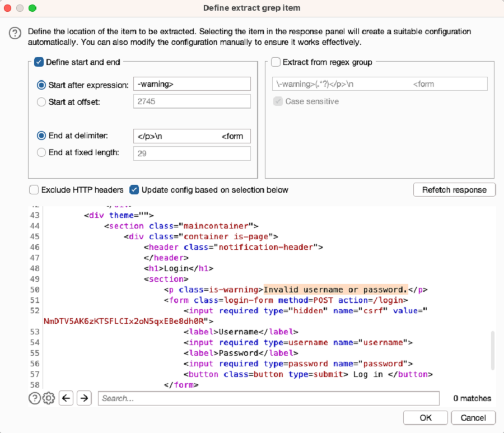Image resolution: width=504 pixels, height=433 pixels.
Task: Click the response panel help icon
Action: click(x=34, y=398)
